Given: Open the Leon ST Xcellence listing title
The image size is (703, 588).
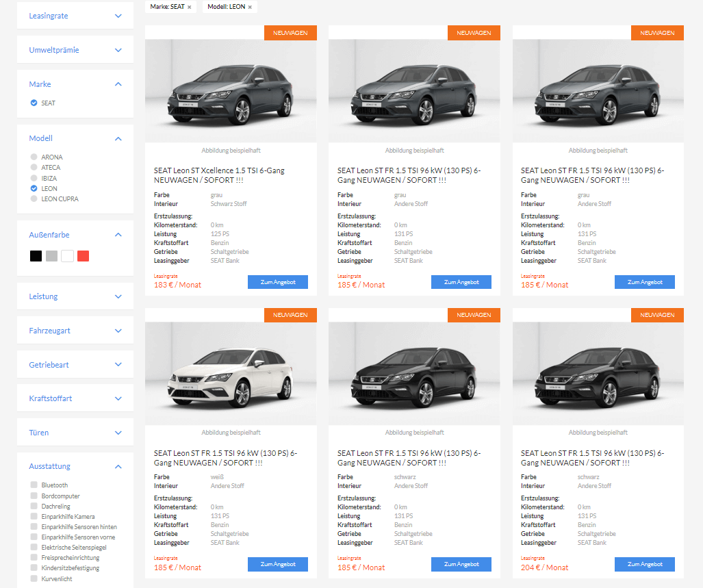Looking at the screenshot, I should tap(219, 175).
